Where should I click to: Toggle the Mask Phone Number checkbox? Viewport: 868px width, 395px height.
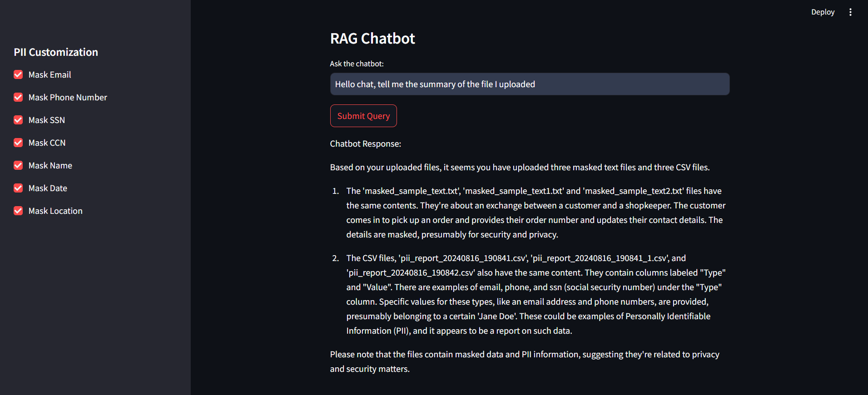[18, 97]
